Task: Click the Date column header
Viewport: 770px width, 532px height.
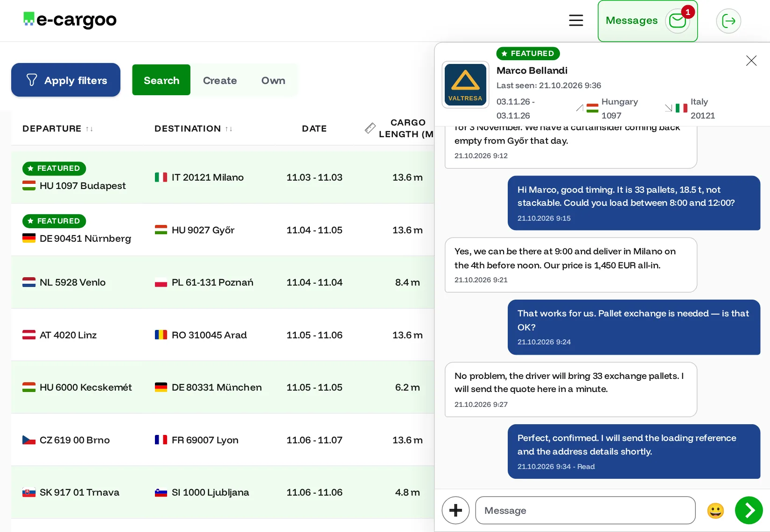Action: [x=314, y=129]
